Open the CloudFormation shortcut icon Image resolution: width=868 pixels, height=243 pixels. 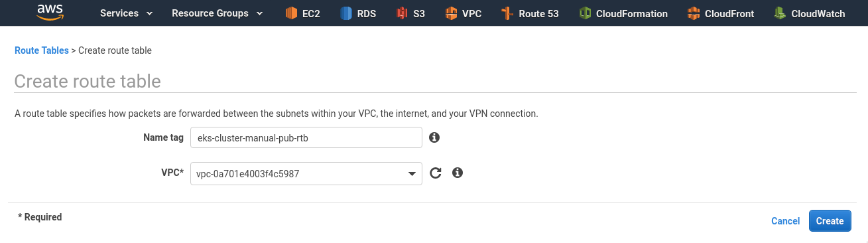pyautogui.click(x=585, y=13)
